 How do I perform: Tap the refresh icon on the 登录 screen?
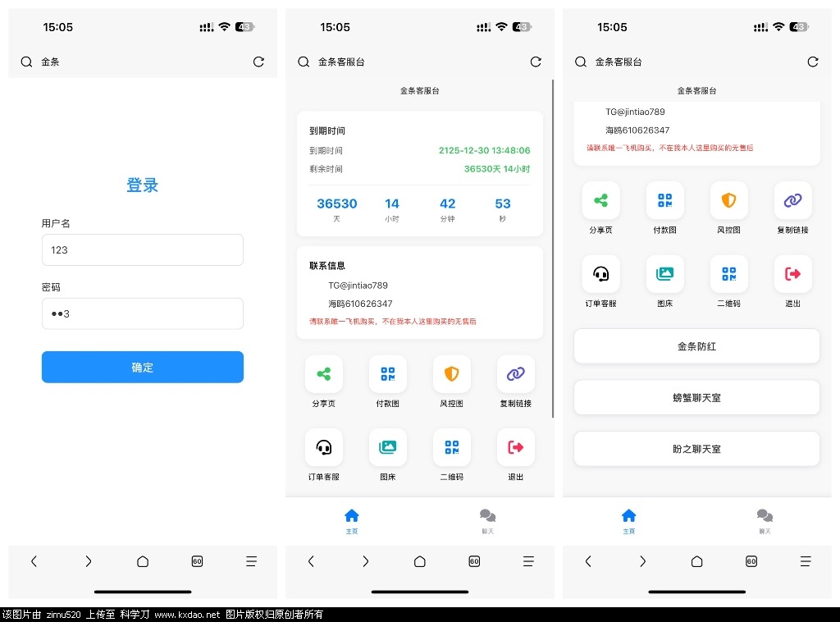pyautogui.click(x=258, y=62)
